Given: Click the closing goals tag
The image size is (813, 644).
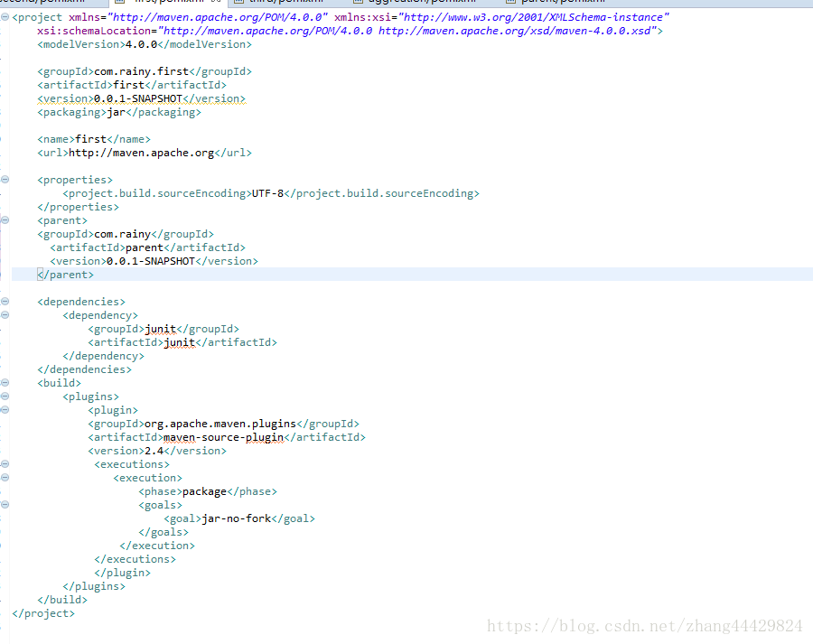Looking at the screenshot, I should (164, 532).
